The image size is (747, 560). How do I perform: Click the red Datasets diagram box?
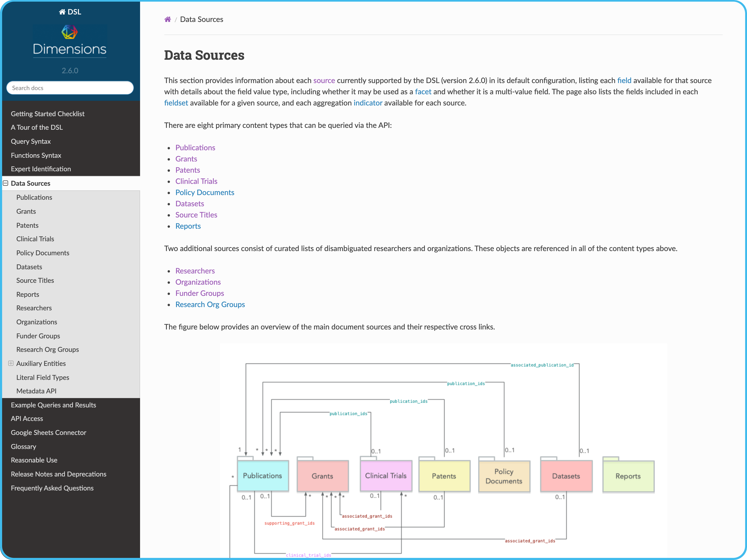tap(566, 476)
